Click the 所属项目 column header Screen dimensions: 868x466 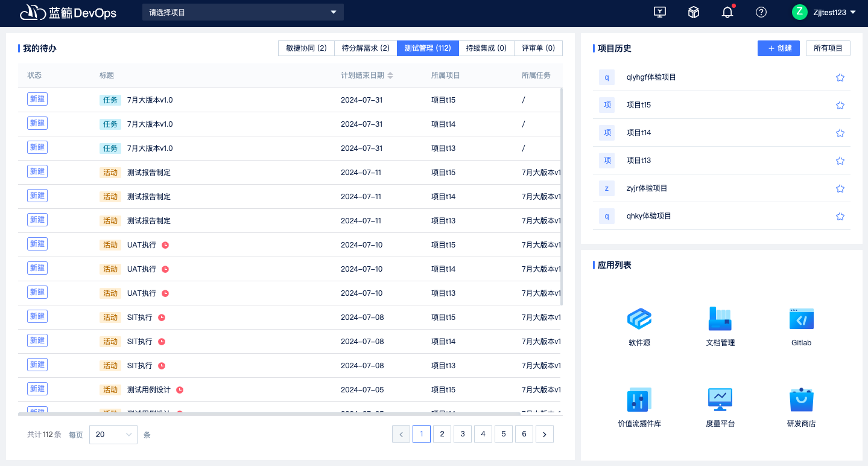(x=446, y=75)
